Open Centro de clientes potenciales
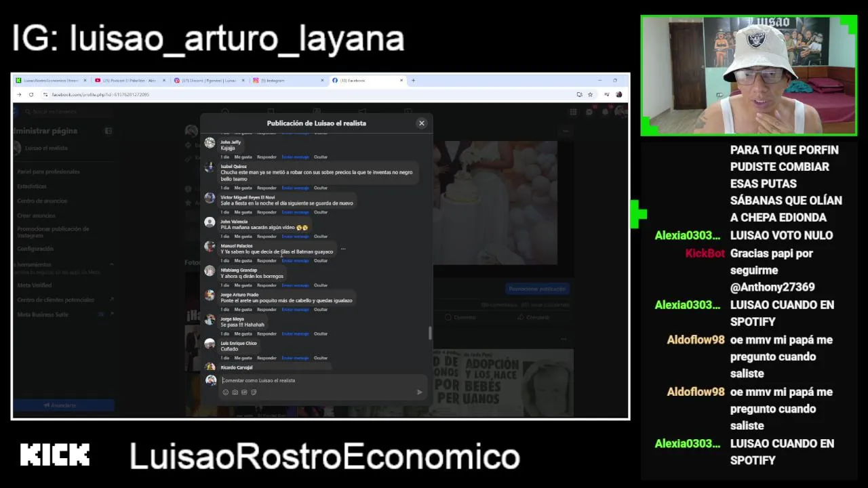868x488 pixels. [x=56, y=300]
